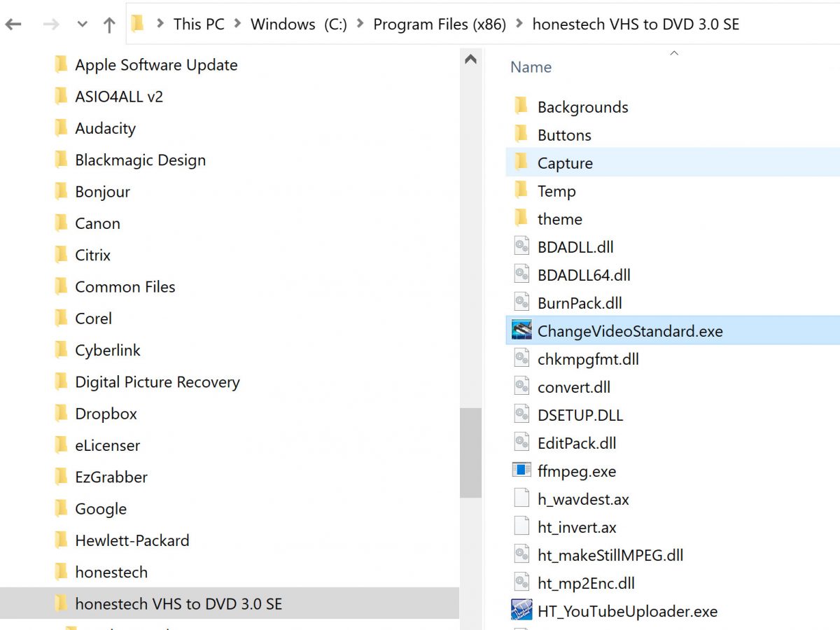840x630 pixels.
Task: Select the ffmpeg.exe file icon
Action: [x=521, y=470]
